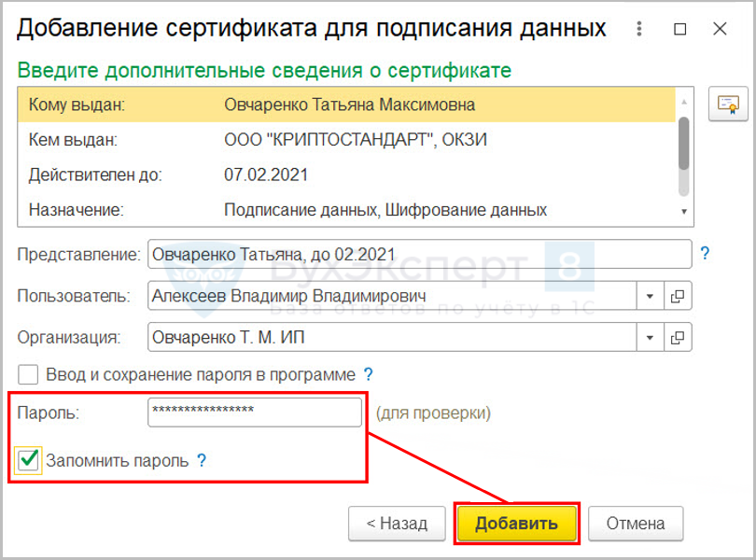Viewport: 756px width, 560px height.
Task: Click into the Пароль field
Action: click(255, 413)
